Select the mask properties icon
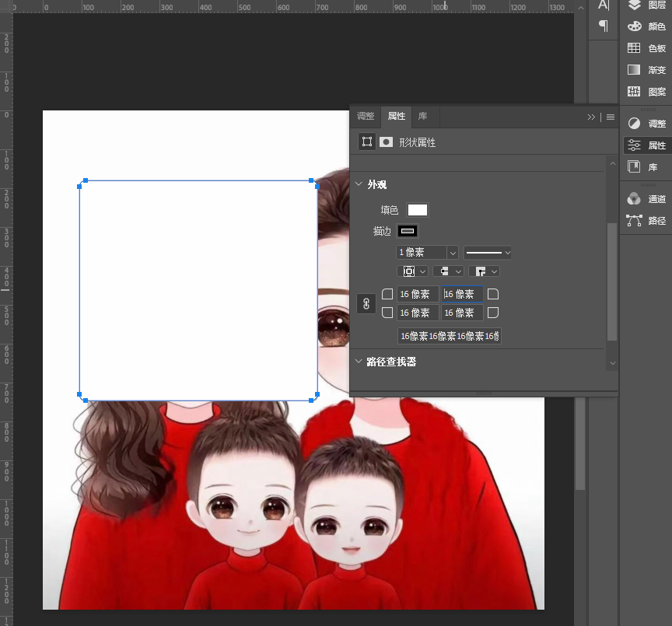 (x=386, y=142)
